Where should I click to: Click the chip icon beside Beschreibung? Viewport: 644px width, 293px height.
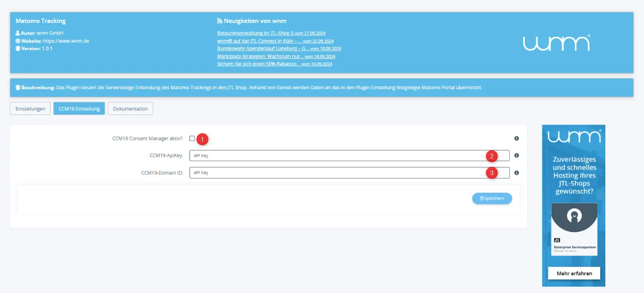click(17, 87)
